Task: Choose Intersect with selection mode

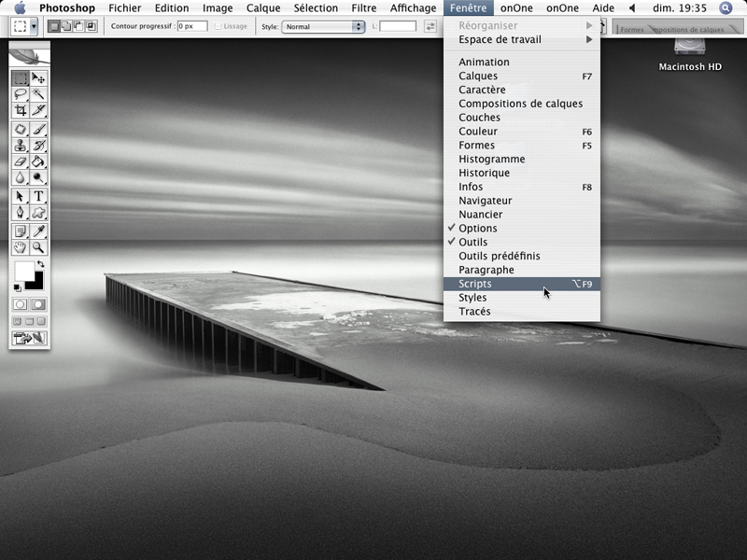Action: (91, 26)
